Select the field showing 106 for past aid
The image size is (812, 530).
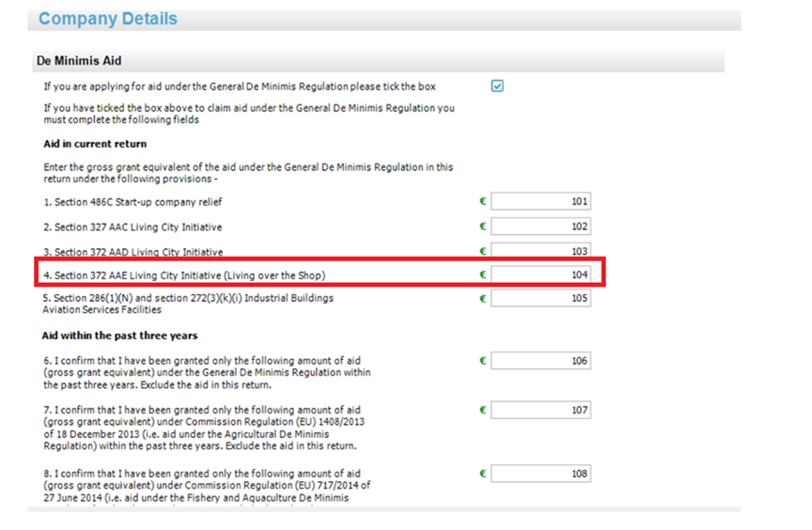(x=540, y=361)
